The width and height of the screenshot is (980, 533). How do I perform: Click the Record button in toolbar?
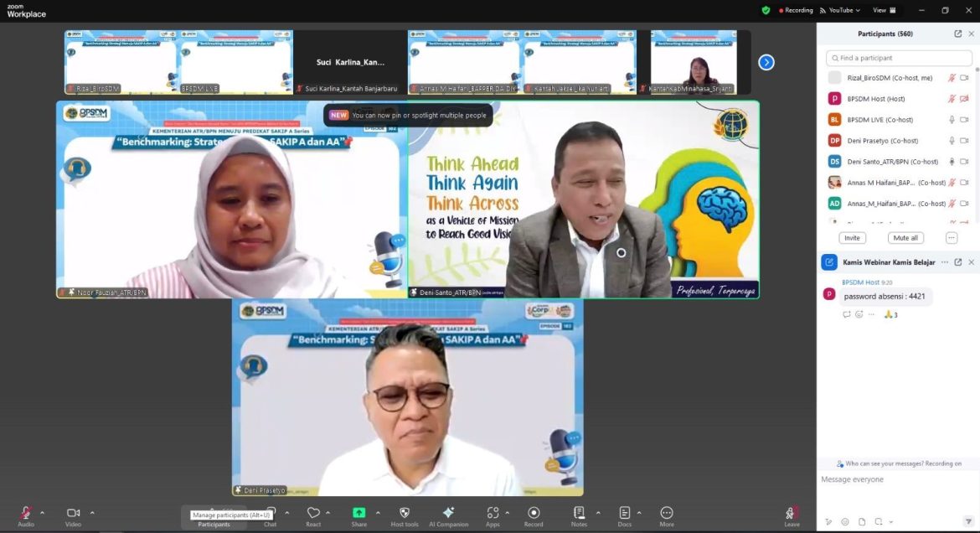pyautogui.click(x=533, y=516)
